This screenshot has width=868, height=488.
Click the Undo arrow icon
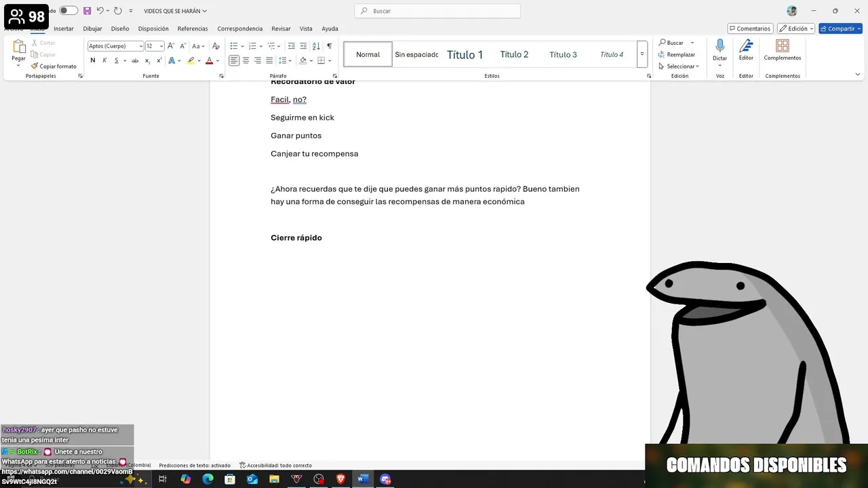tap(100, 11)
